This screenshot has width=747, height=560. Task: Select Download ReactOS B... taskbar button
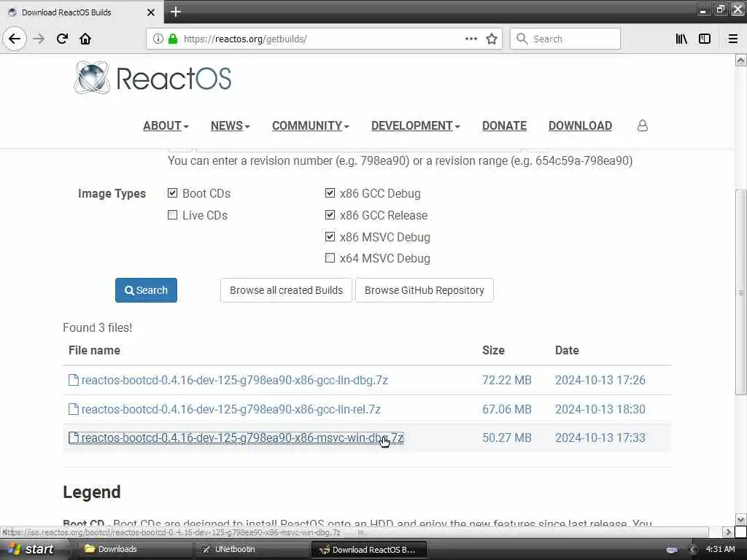pos(368,550)
